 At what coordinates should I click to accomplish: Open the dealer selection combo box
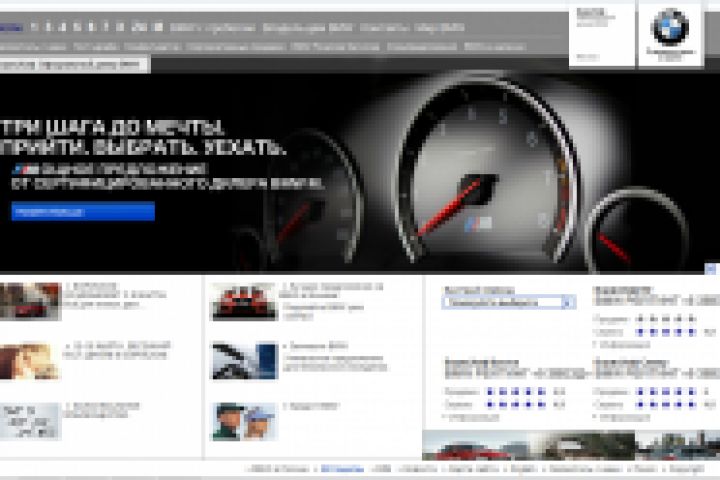(x=509, y=303)
